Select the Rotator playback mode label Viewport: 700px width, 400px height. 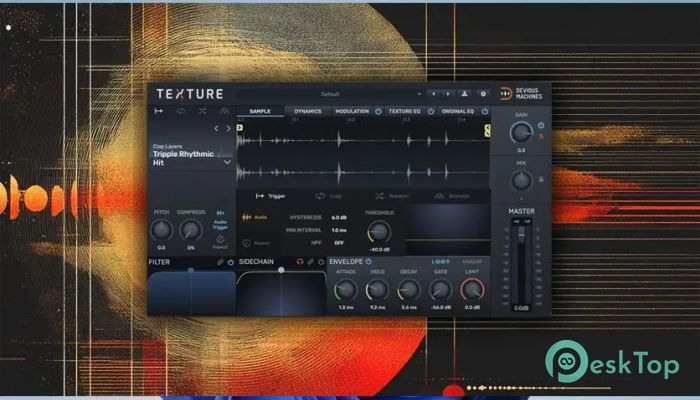point(399,196)
